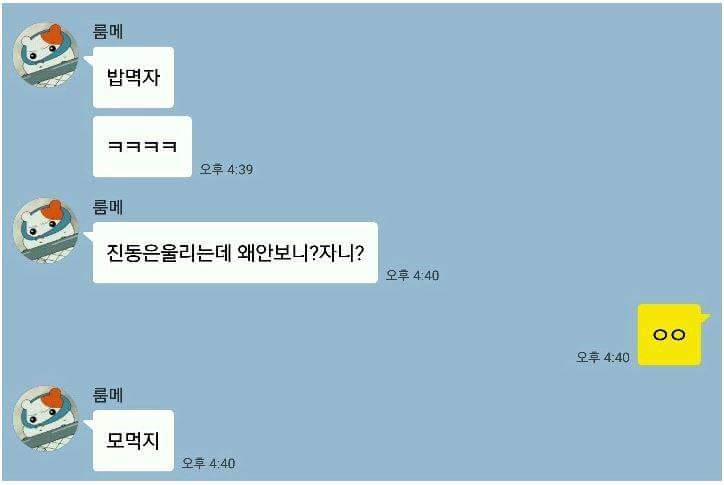Select the 진동은울리는데 왜안보니?자니? message bubble

click(235, 252)
